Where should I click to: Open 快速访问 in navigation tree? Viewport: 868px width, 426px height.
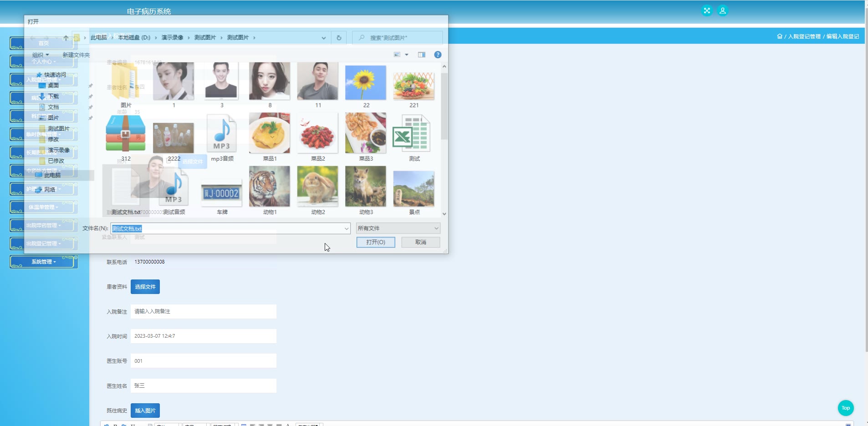pos(51,75)
